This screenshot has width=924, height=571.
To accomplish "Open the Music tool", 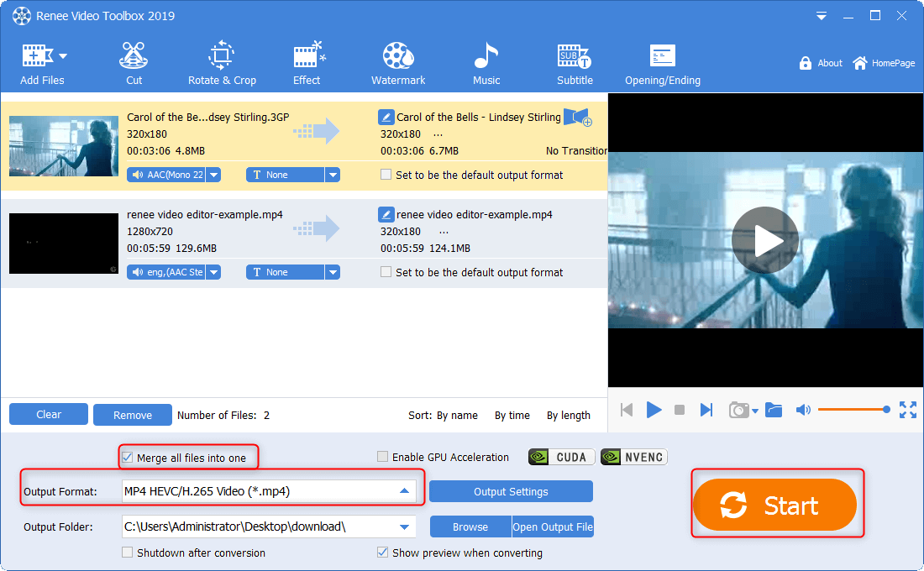I will [486, 64].
